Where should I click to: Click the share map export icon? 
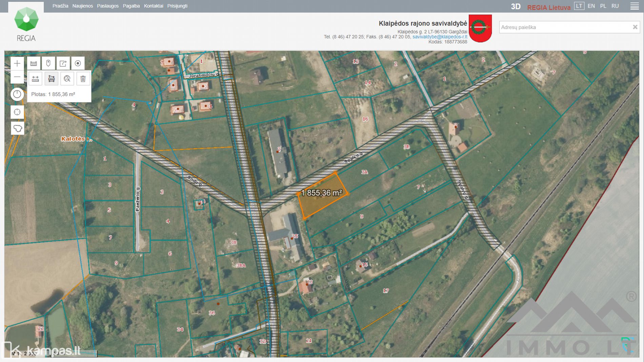point(63,63)
